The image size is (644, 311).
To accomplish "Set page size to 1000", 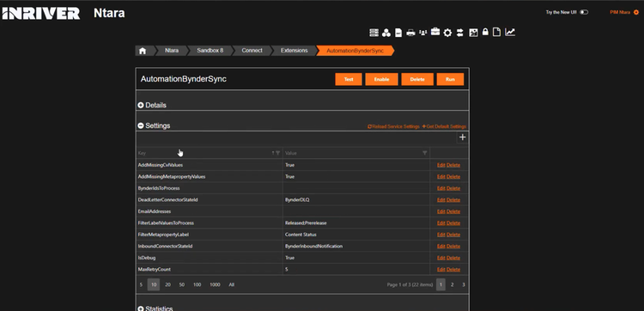I will click(x=215, y=284).
